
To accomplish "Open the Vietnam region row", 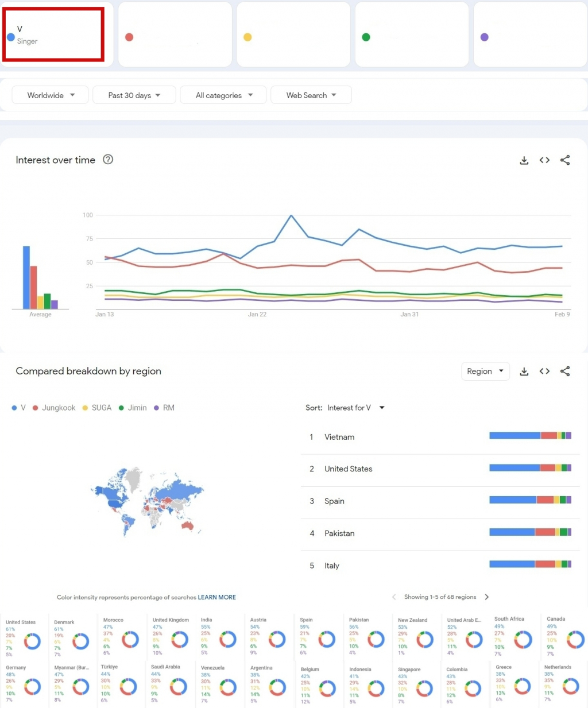I will click(x=440, y=437).
